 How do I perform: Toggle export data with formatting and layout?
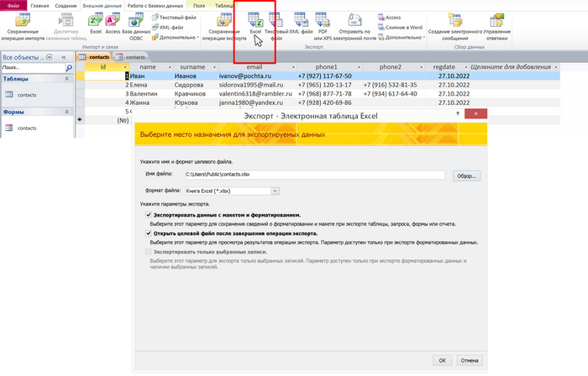149,215
